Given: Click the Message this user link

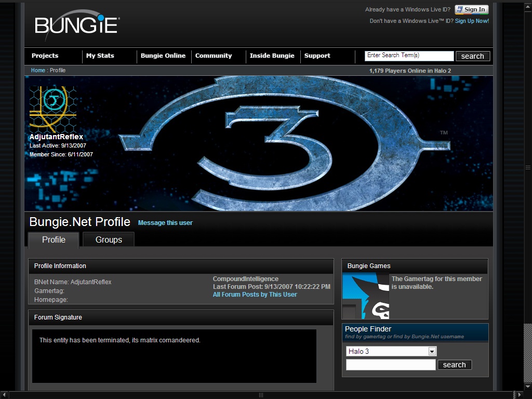Looking at the screenshot, I should [x=165, y=222].
